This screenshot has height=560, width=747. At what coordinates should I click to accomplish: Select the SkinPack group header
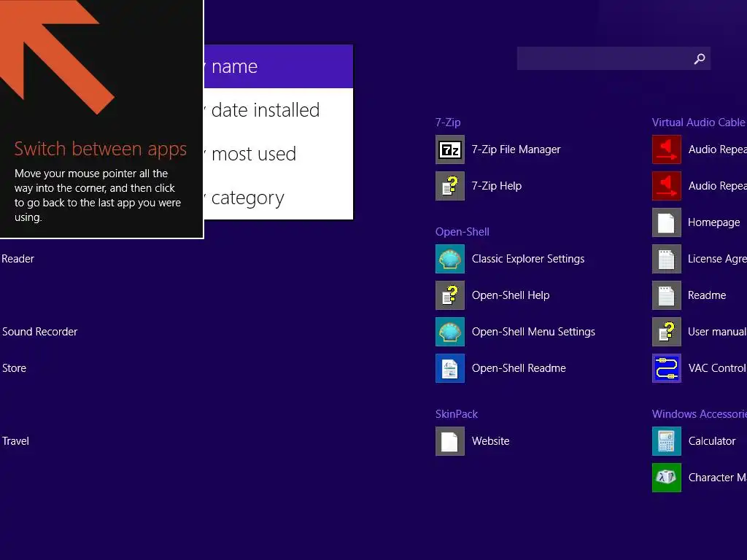pyautogui.click(x=457, y=414)
